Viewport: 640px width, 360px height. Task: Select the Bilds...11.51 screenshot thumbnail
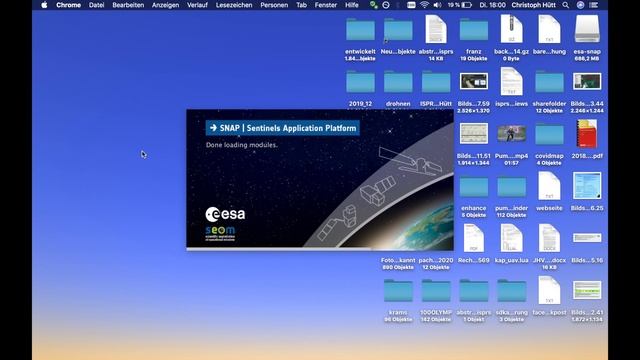473,133
